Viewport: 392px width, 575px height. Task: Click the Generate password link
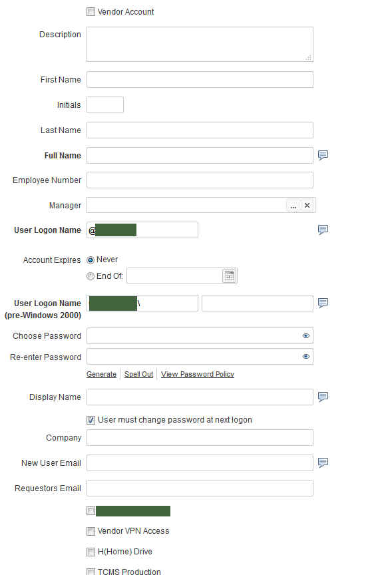[101, 374]
